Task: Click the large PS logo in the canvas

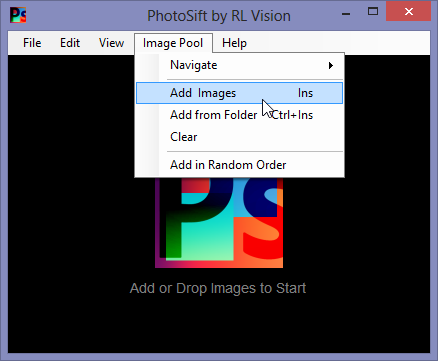Action: (x=219, y=223)
